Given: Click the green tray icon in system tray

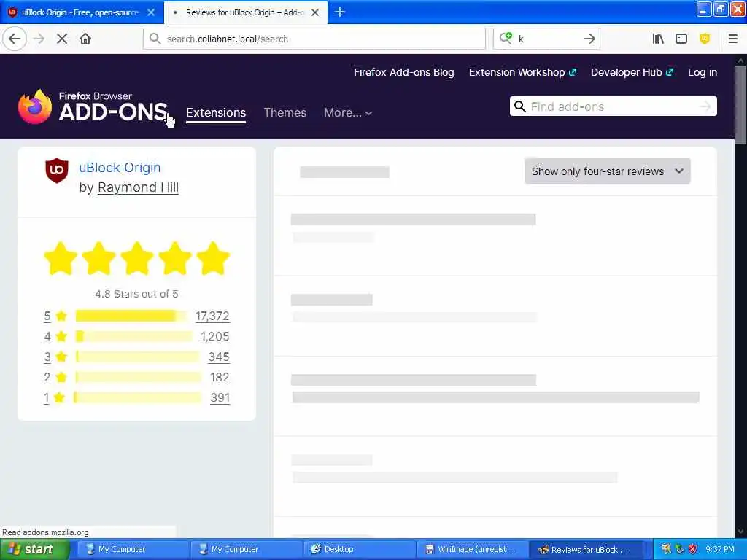Looking at the screenshot, I should (x=679, y=549).
